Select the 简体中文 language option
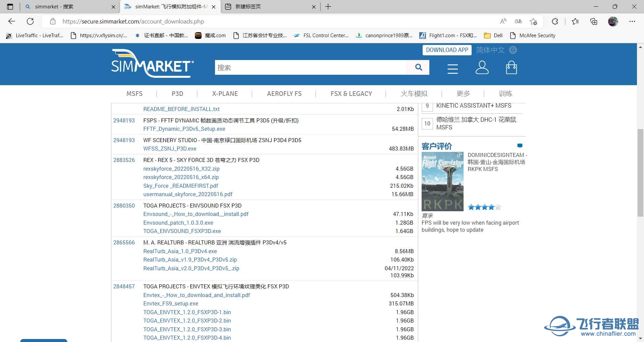The image size is (644, 342). point(490,50)
